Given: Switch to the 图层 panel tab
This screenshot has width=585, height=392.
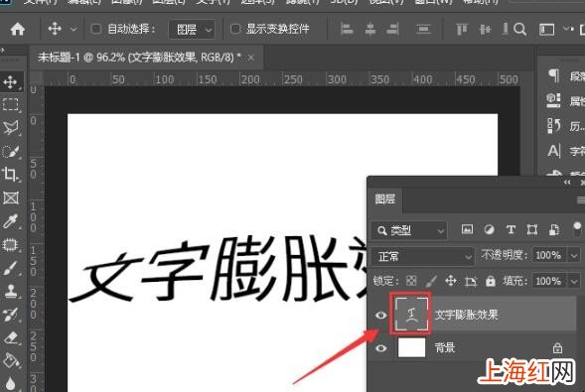Looking at the screenshot, I should pos(385,199).
